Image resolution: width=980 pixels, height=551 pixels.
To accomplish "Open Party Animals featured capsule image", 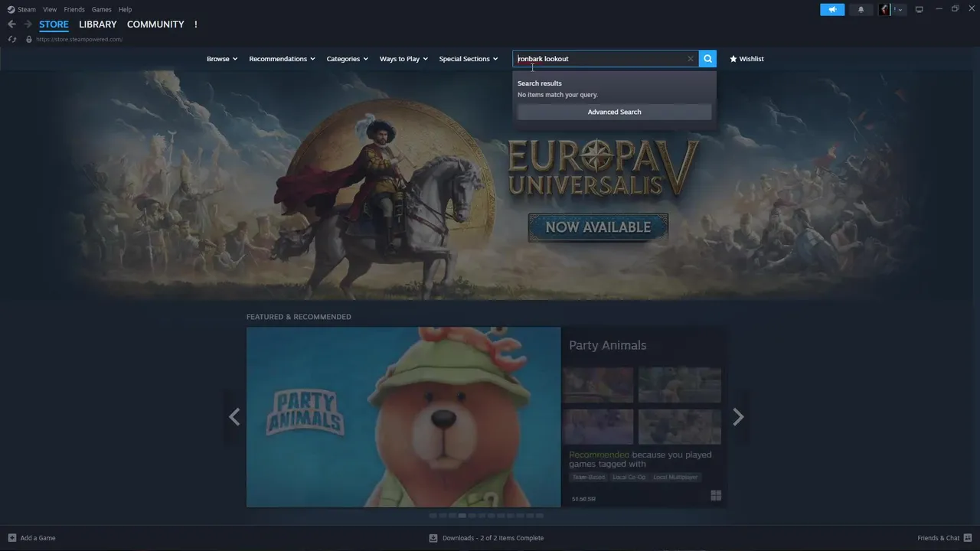I will pos(403,417).
